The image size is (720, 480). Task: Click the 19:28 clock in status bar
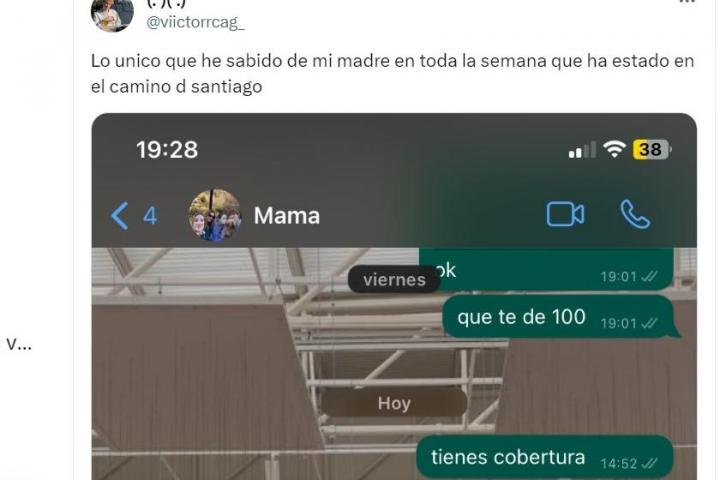(x=167, y=150)
